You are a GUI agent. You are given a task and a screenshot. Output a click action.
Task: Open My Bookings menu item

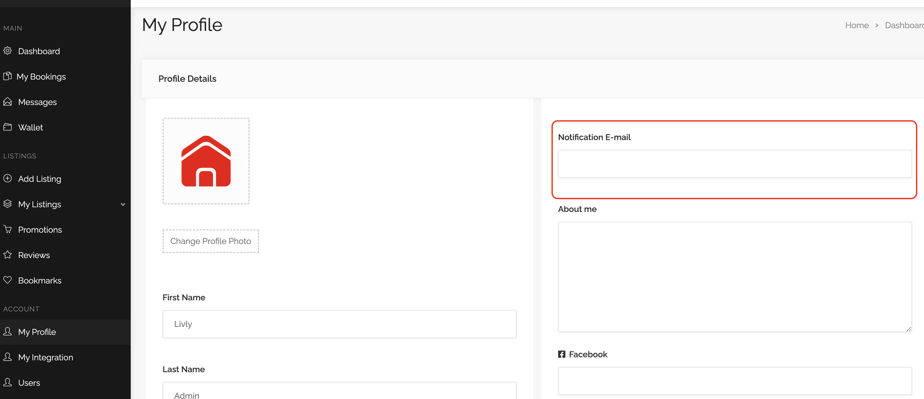(x=41, y=77)
